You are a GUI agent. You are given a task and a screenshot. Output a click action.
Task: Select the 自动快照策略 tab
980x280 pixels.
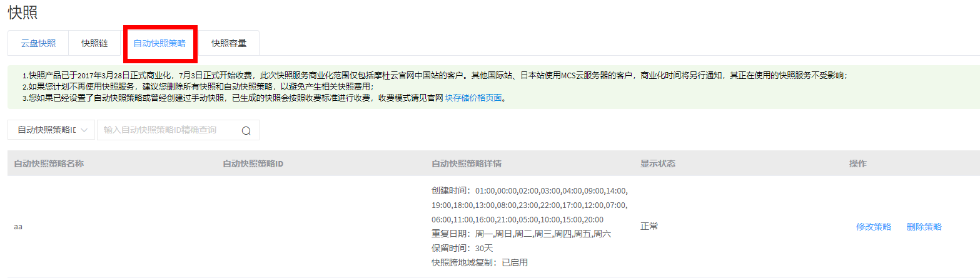click(159, 43)
